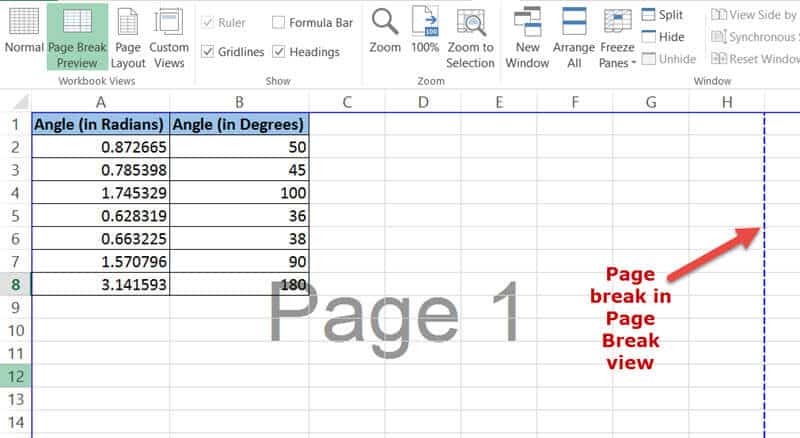Toggle the Ruler checkbox

(x=208, y=22)
